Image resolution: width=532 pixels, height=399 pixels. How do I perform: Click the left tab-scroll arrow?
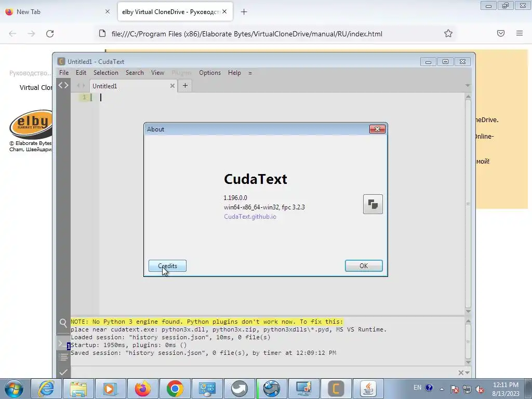click(x=78, y=86)
